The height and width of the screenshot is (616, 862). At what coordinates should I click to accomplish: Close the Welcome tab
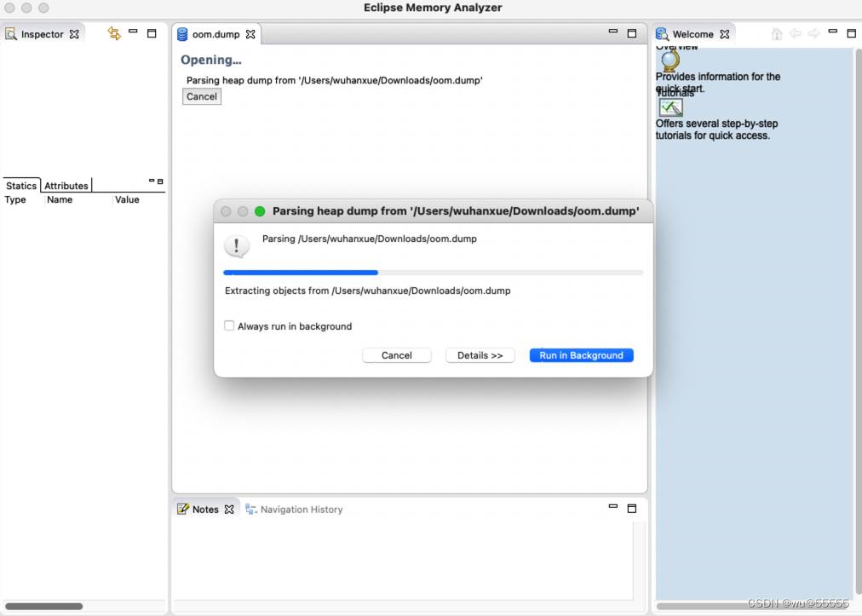725,34
